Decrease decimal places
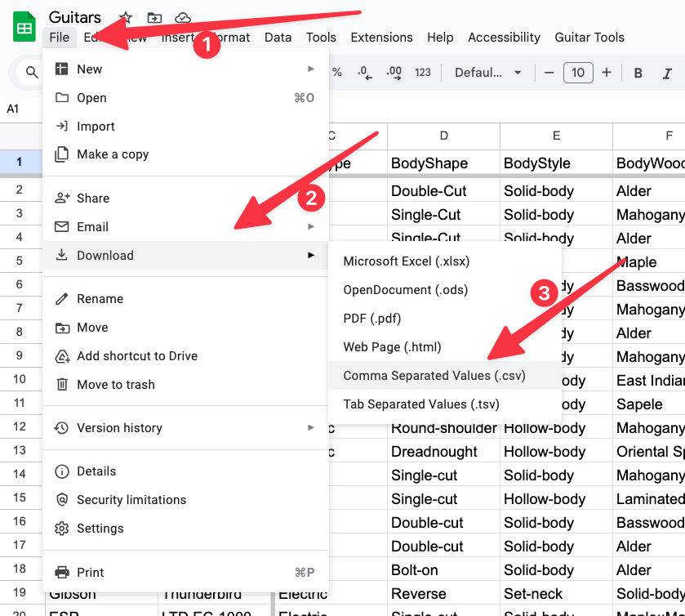The width and height of the screenshot is (685, 616). (364, 72)
